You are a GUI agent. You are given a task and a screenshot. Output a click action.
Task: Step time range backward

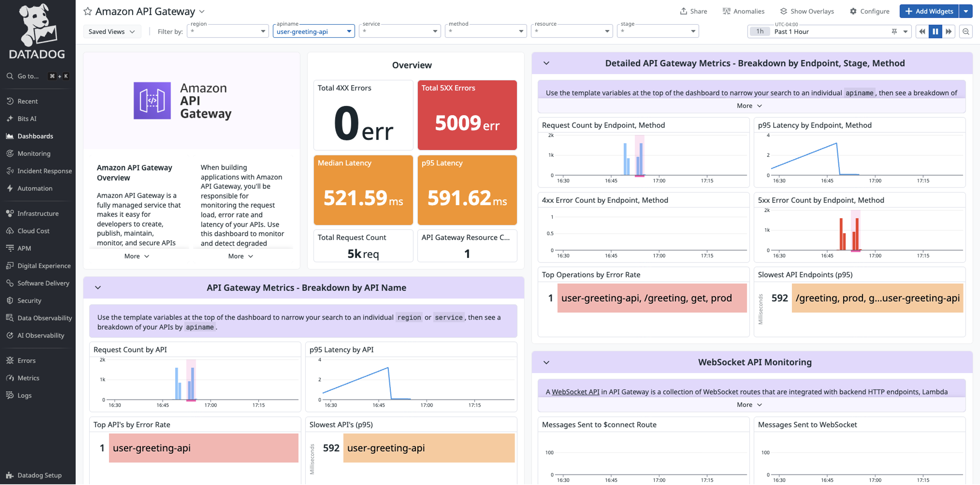pos(922,31)
